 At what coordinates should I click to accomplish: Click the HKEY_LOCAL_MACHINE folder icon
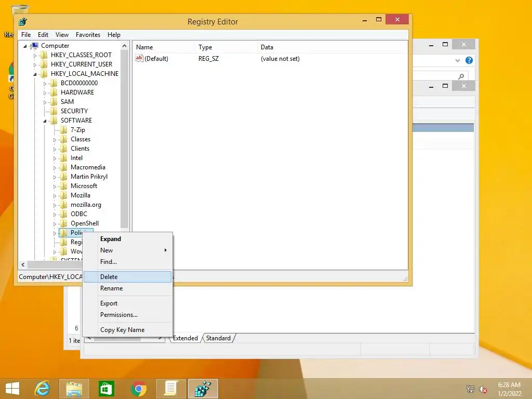(44, 74)
